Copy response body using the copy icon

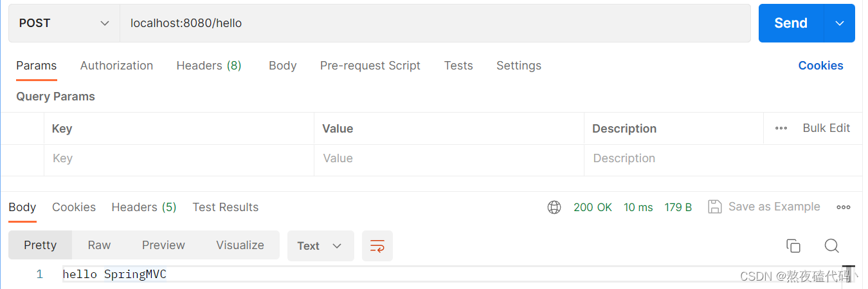[x=793, y=246]
